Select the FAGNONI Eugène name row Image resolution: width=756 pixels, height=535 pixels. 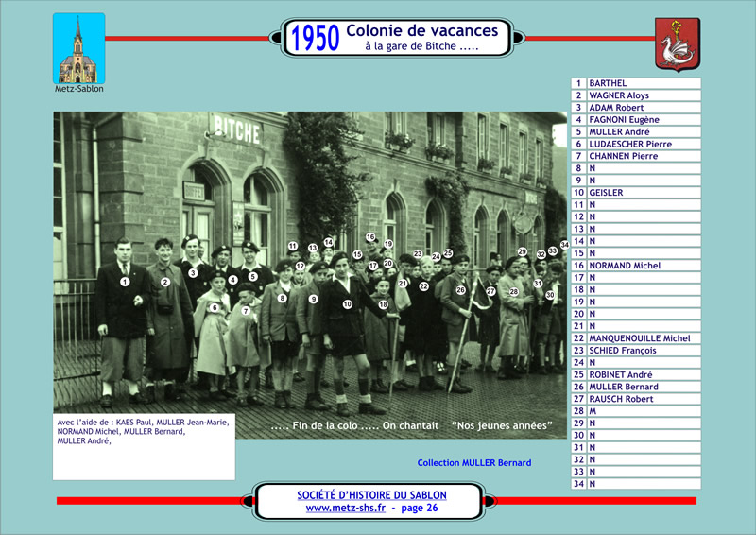[644, 120]
